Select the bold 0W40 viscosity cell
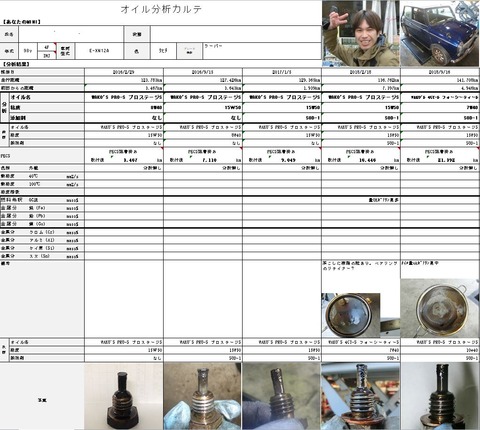This screenshot has width=480, height=430. 124,108
